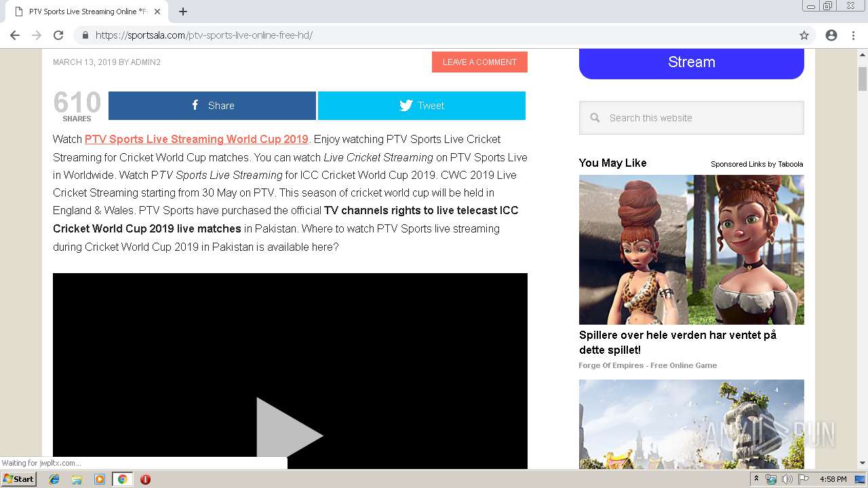Click the browser forward arrow
This screenshot has width=868, height=488.
click(x=37, y=35)
